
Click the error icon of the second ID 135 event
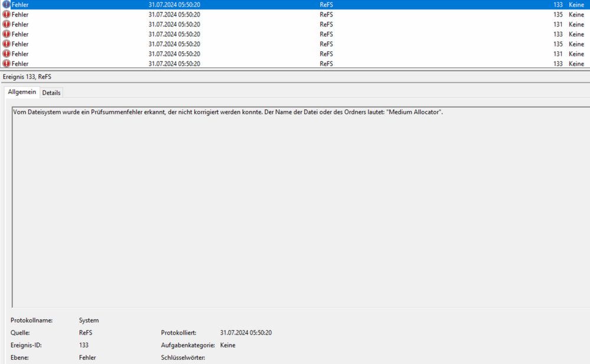tap(6, 44)
